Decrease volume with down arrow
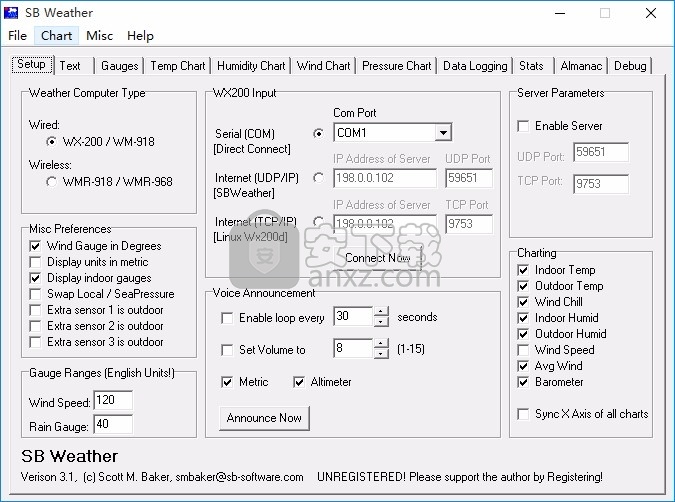The width and height of the screenshot is (675, 502). (x=381, y=353)
